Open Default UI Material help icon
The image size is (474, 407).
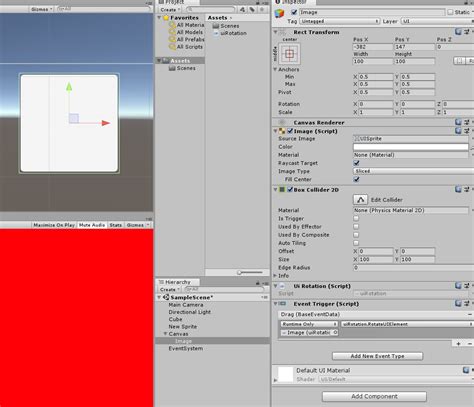pos(466,370)
